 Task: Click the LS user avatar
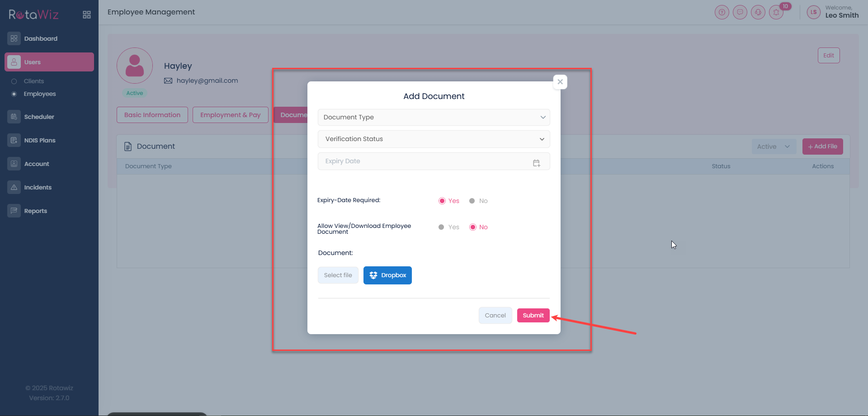[x=813, y=12]
